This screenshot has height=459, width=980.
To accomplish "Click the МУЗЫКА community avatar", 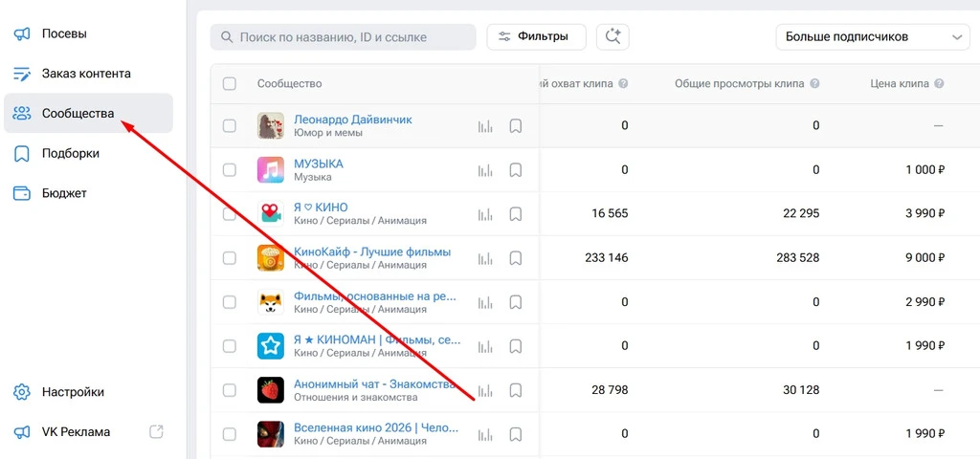I will [271, 170].
